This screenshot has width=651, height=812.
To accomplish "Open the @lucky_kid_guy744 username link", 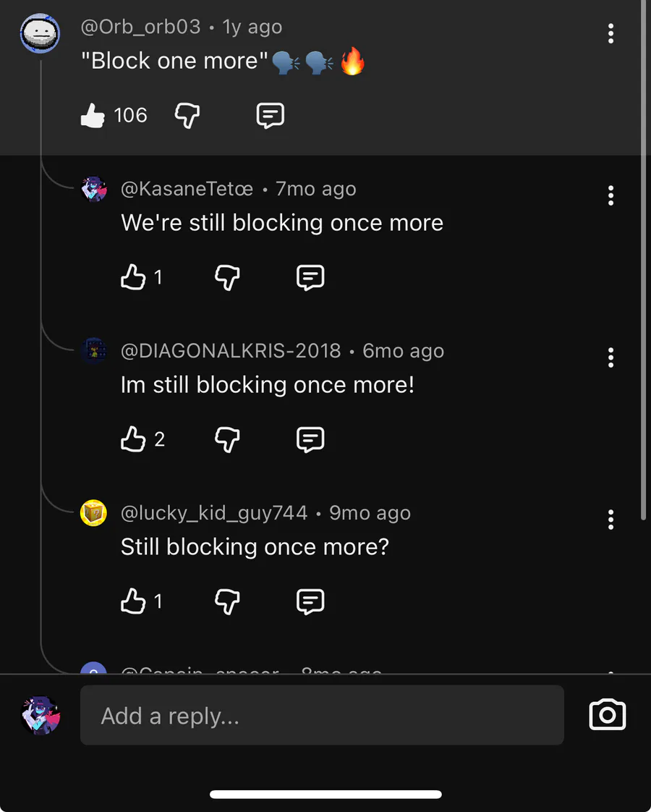I will [213, 513].
